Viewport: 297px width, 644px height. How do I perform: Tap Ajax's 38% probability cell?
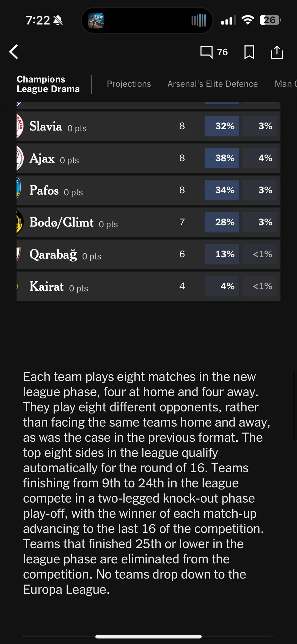coord(222,158)
